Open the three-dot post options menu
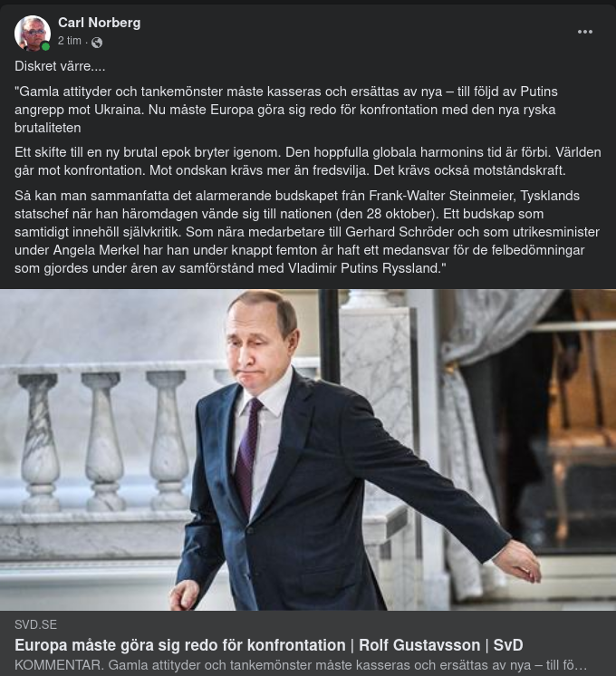Viewport: 616px width, 676px height. [585, 31]
